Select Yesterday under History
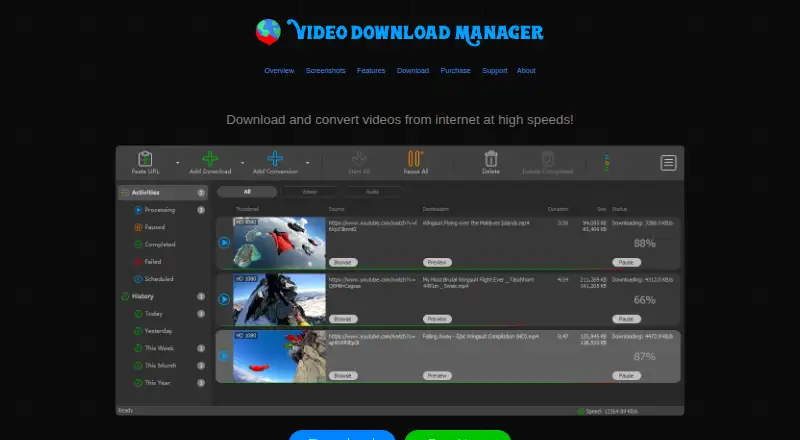Image resolution: width=800 pixels, height=440 pixels. point(158,331)
